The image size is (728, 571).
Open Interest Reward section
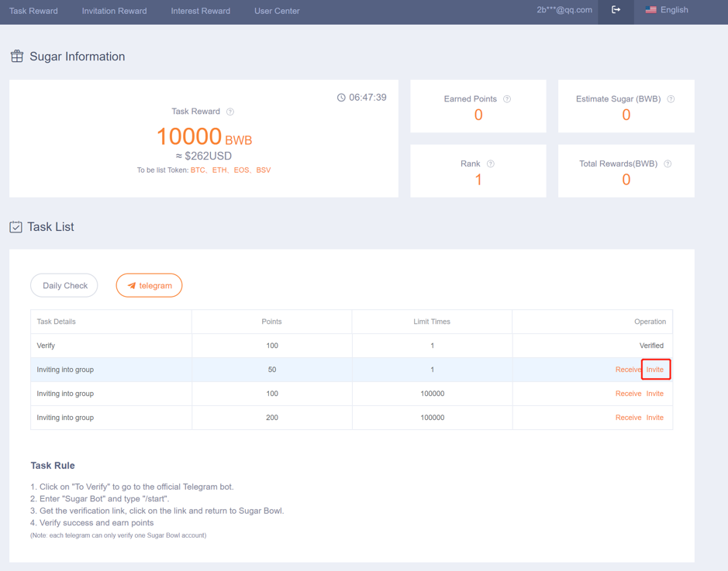(200, 11)
